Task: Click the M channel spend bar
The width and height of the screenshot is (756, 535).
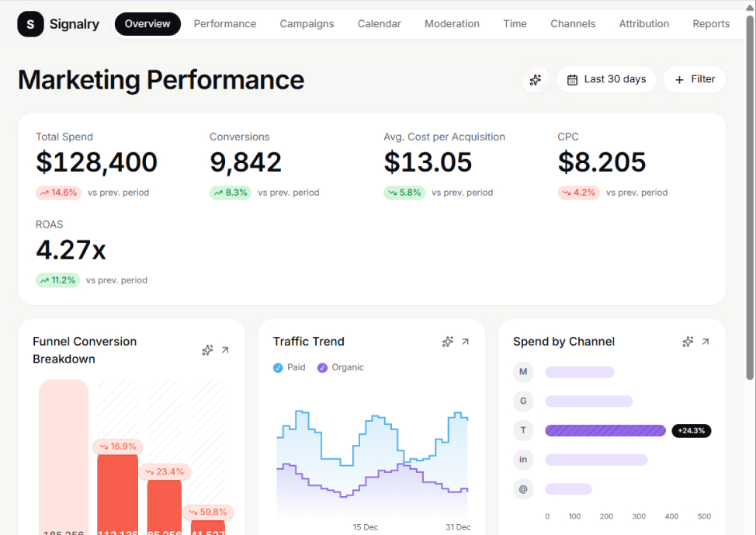Action: (580, 372)
